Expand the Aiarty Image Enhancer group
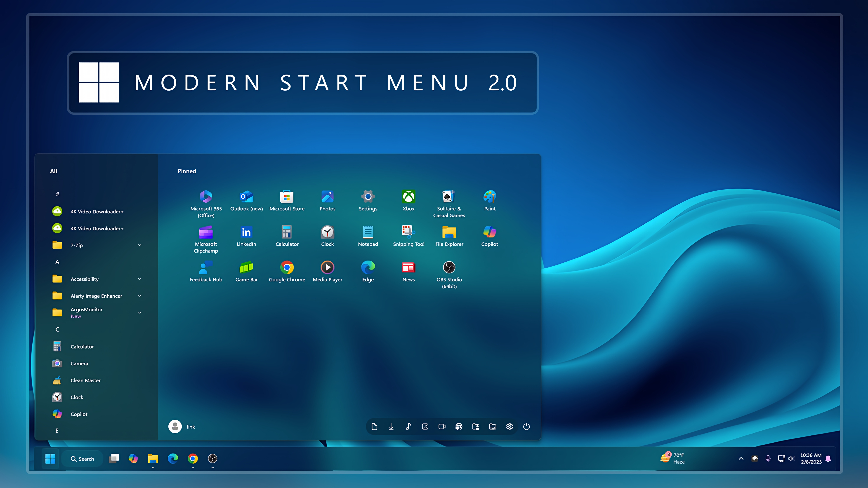868x488 pixels. [139, 296]
